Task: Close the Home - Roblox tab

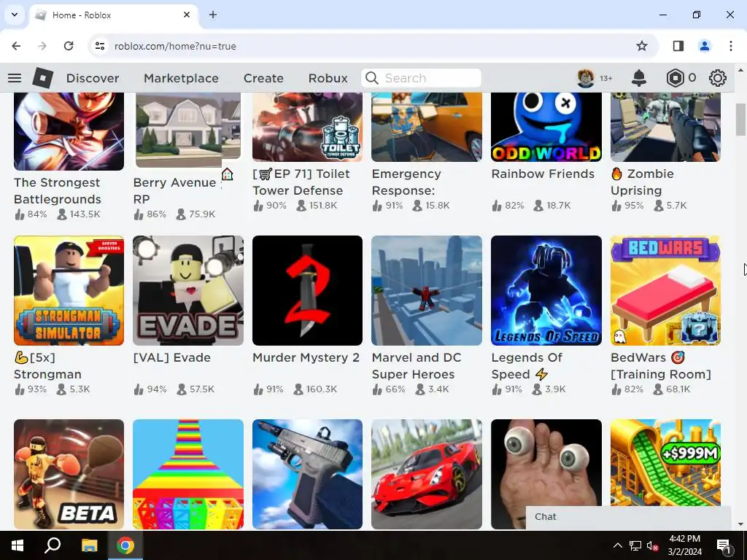Action: 187,15
